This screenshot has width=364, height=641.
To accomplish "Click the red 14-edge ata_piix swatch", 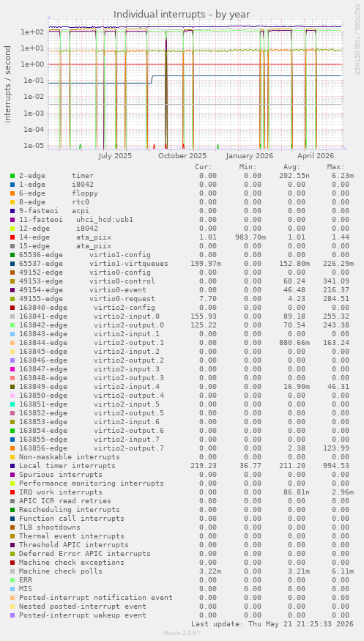I will pyautogui.click(x=12, y=237).
